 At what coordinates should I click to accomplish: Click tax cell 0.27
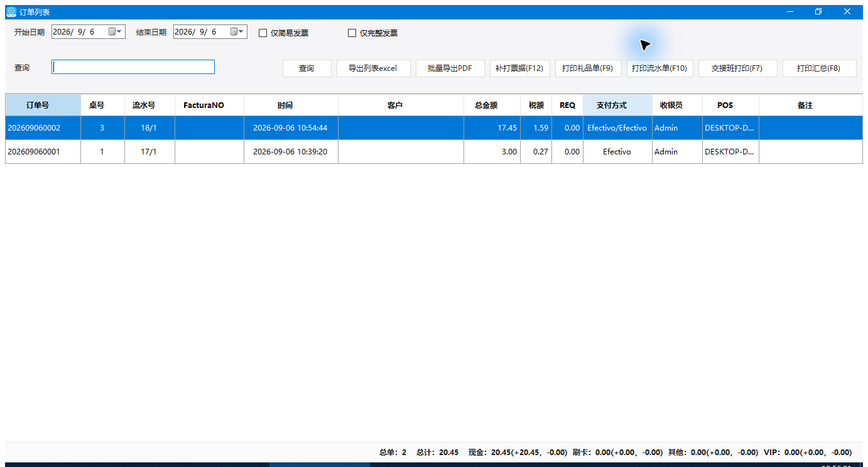point(536,152)
